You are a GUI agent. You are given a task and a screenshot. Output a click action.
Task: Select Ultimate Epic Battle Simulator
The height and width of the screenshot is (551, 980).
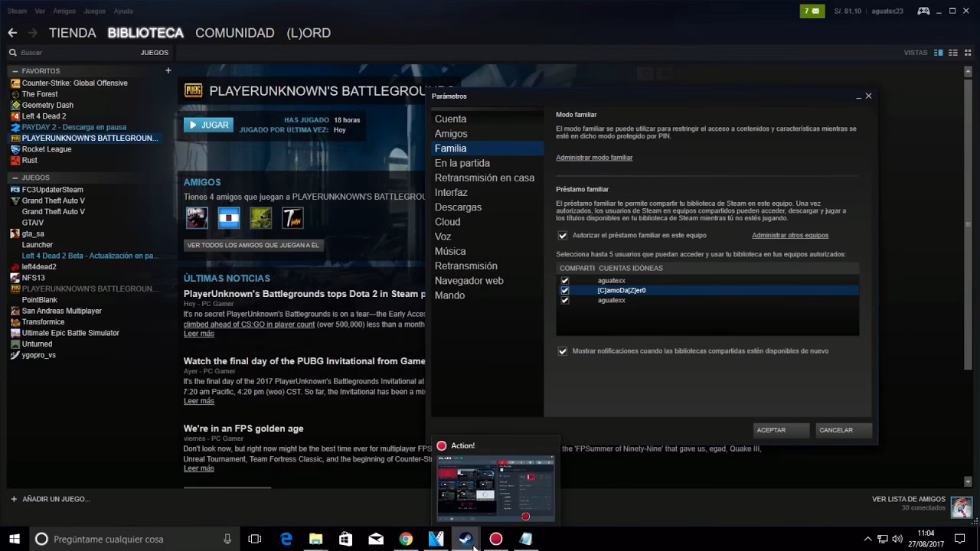(x=70, y=333)
